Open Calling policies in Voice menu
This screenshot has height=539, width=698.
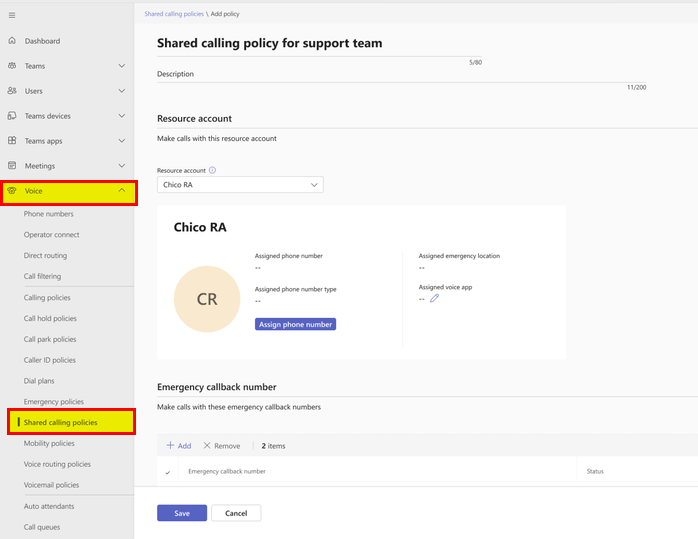[47, 298]
